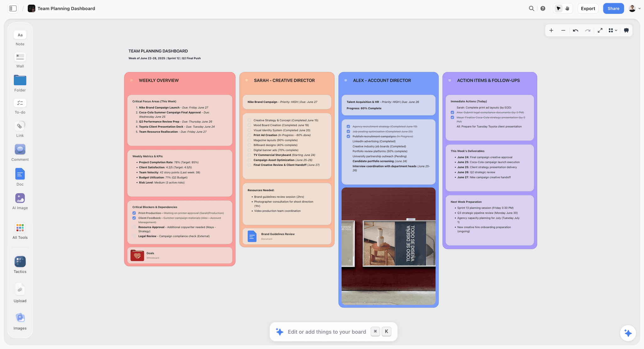Open the Images tool
This screenshot has width=644, height=349.
pos(20,321)
